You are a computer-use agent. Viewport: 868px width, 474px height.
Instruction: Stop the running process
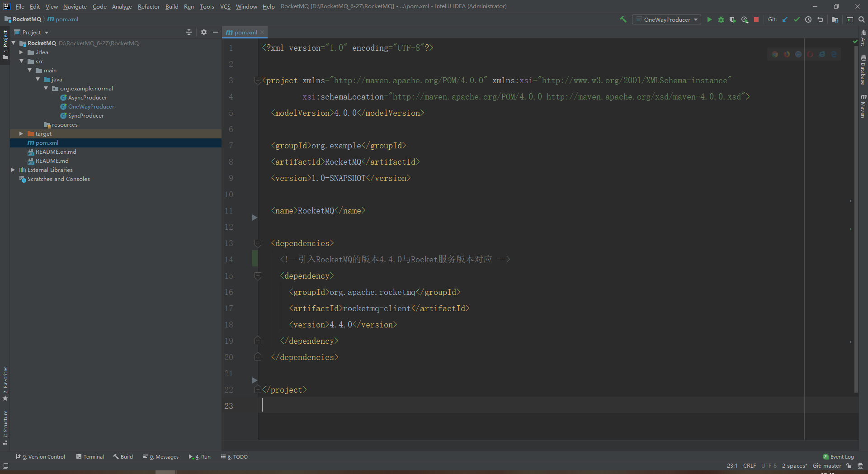point(756,19)
